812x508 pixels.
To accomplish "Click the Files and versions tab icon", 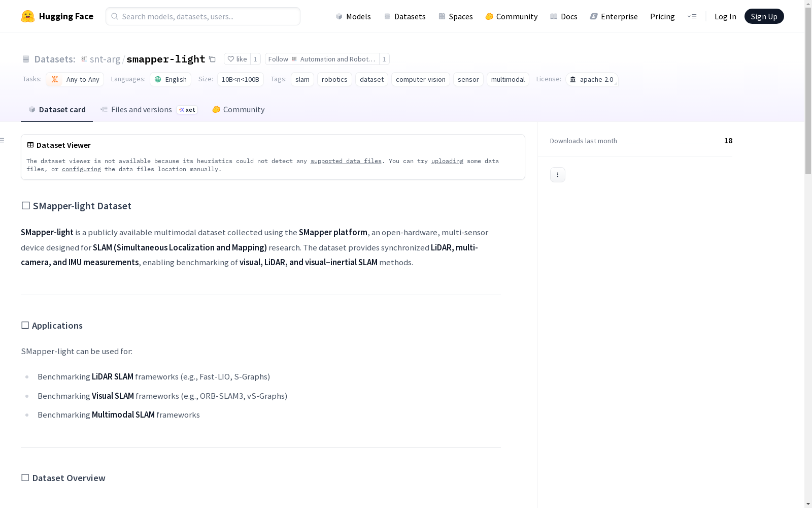I will pyautogui.click(x=104, y=109).
